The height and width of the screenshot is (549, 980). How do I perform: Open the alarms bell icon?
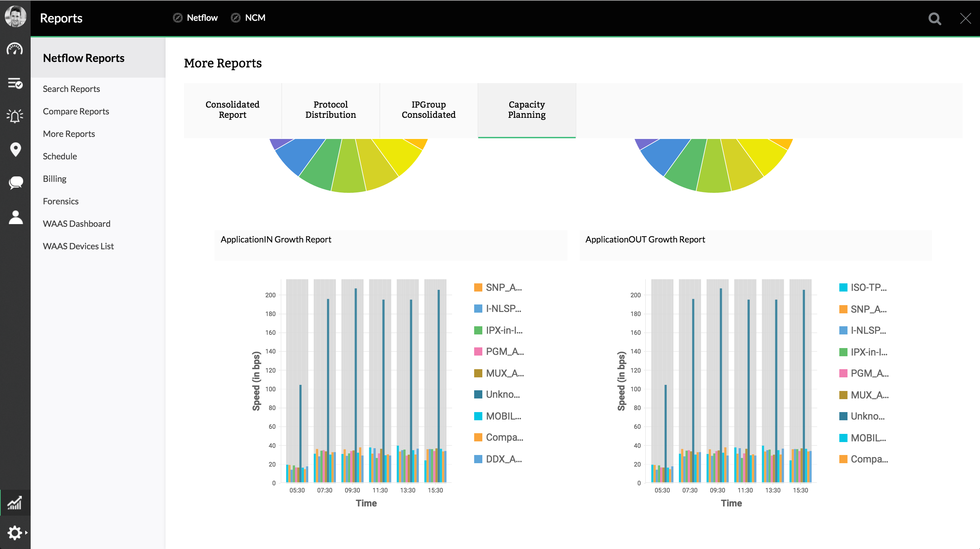pyautogui.click(x=15, y=116)
